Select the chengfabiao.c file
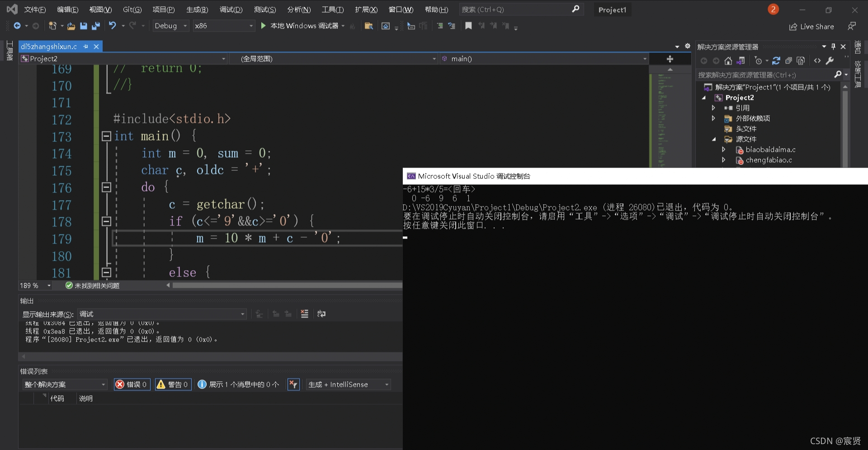This screenshot has height=450, width=868. pos(769,160)
